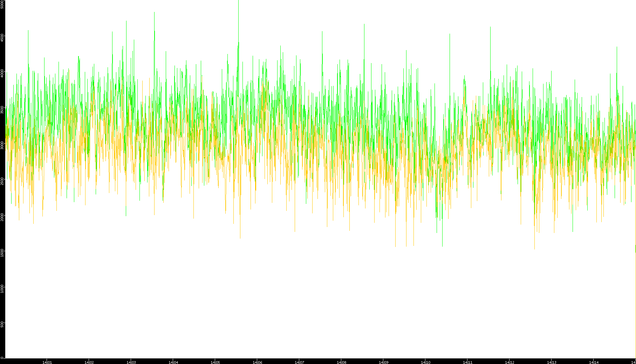The height and width of the screenshot is (364, 636).
Task: Click the 14:09 time axis label
Action: [383, 362]
